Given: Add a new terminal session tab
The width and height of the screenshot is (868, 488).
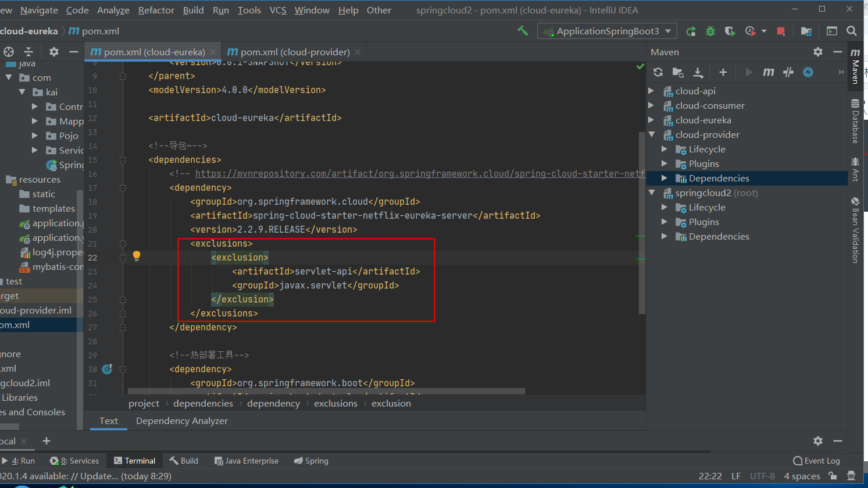Looking at the screenshot, I should click(47, 441).
